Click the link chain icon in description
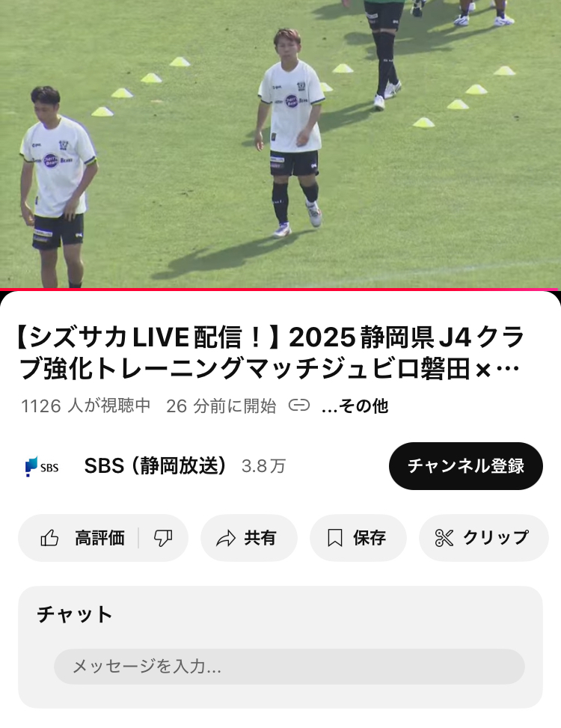561x728 pixels. pyautogui.click(x=299, y=406)
